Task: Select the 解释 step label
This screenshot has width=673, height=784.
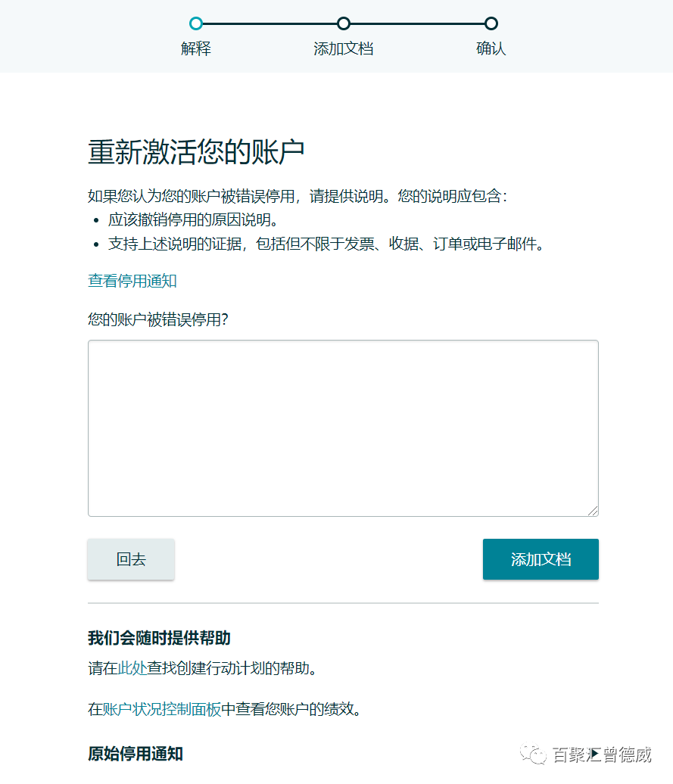Action: click(x=196, y=48)
